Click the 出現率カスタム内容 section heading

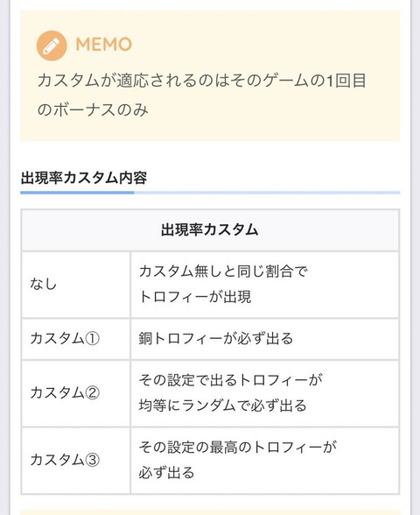(x=84, y=178)
